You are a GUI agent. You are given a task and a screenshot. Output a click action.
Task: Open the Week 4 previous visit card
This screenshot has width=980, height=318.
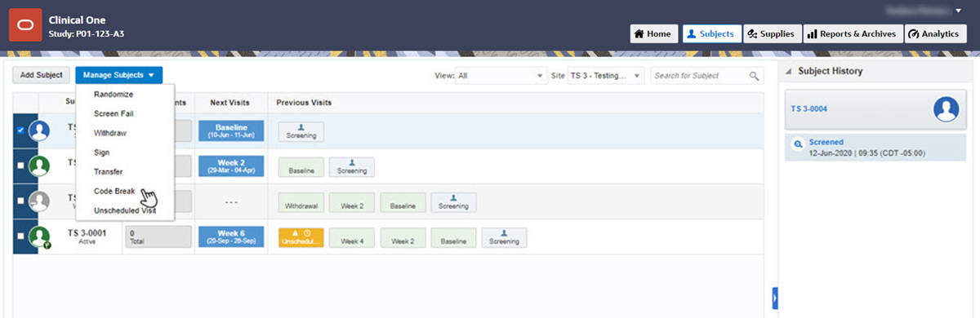(x=352, y=237)
